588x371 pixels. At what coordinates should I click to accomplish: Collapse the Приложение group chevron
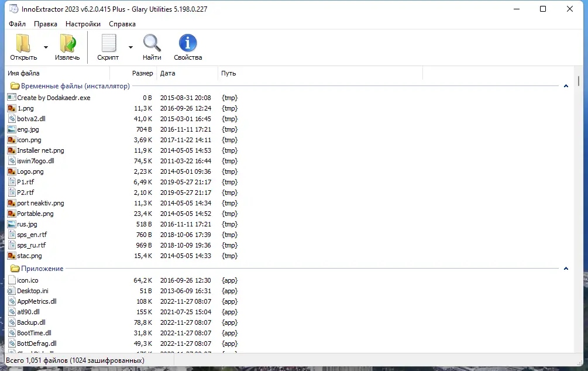pyautogui.click(x=566, y=269)
